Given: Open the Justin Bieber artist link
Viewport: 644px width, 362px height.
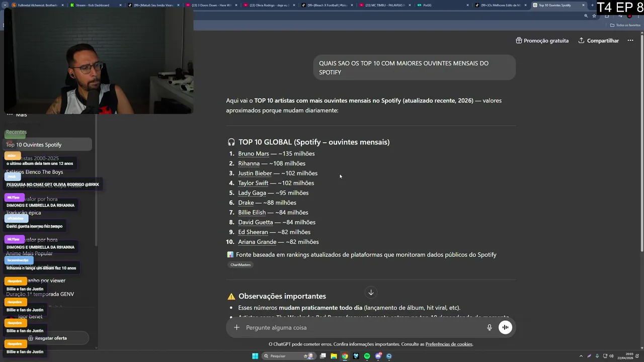Looking at the screenshot, I should (x=255, y=173).
